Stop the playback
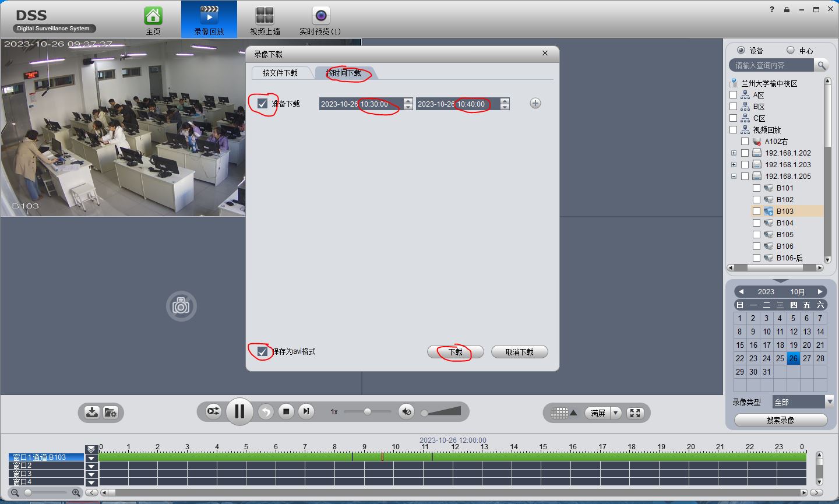This screenshot has width=839, height=504. [286, 411]
